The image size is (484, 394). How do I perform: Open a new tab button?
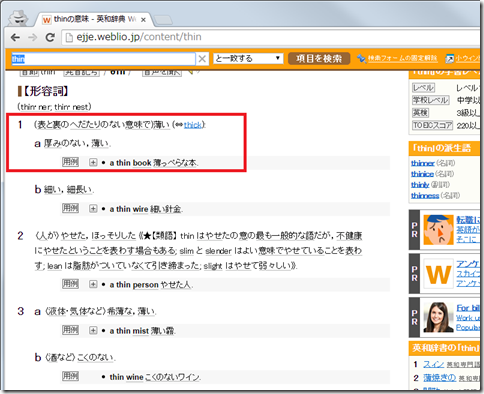[x=163, y=20]
